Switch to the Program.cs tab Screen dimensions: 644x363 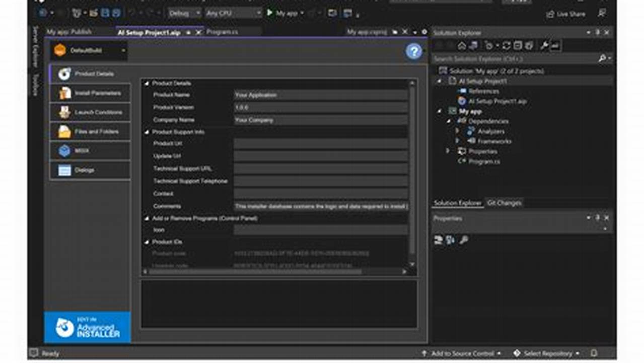click(x=222, y=31)
